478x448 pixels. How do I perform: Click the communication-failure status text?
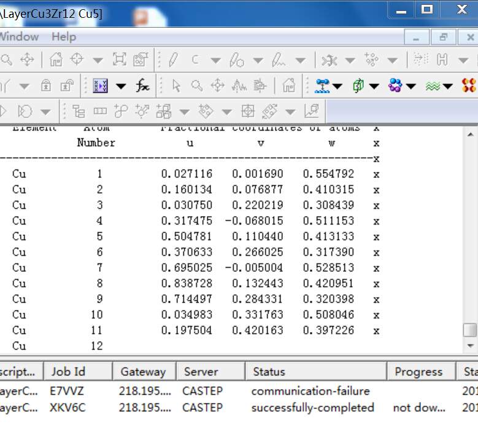pos(310,391)
